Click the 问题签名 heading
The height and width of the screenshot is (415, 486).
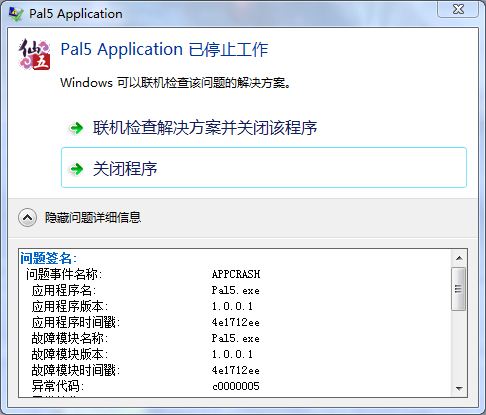48,258
